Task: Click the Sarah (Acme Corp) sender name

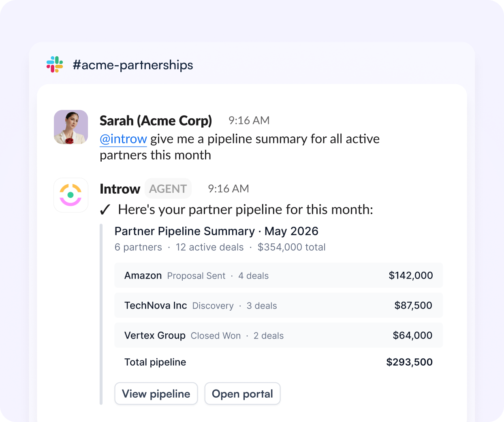Action: point(156,121)
